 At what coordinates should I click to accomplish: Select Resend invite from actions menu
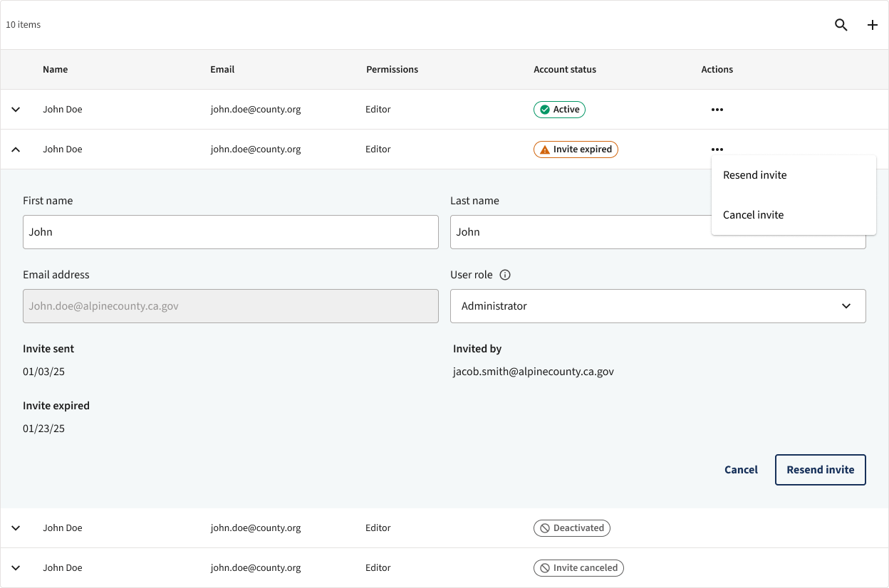(755, 175)
